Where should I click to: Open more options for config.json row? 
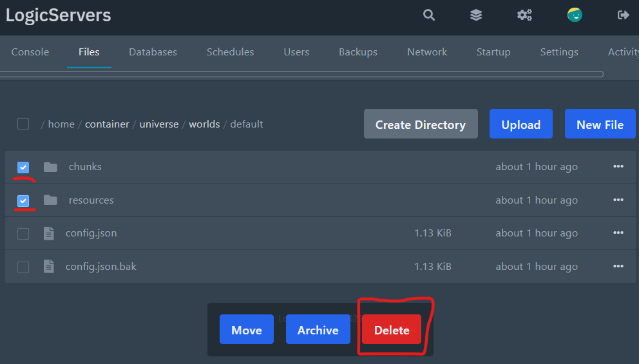pyautogui.click(x=618, y=233)
